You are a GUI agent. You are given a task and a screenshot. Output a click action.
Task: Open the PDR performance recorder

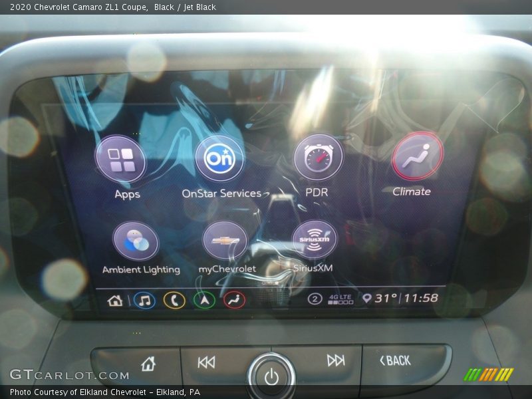tap(318, 158)
